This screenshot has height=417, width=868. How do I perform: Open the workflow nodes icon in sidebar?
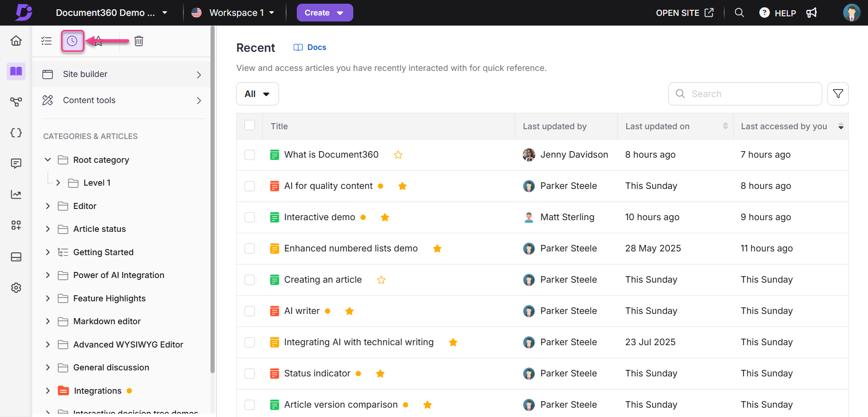click(16, 102)
